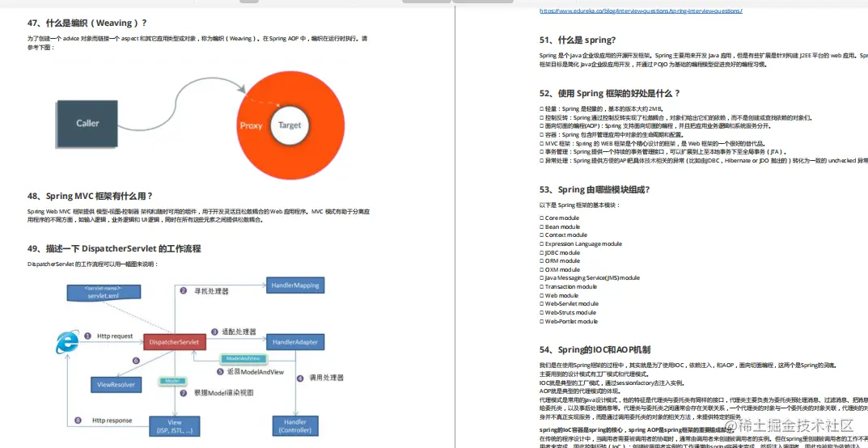Click the white Target circle
868x448 pixels.
coord(289,125)
